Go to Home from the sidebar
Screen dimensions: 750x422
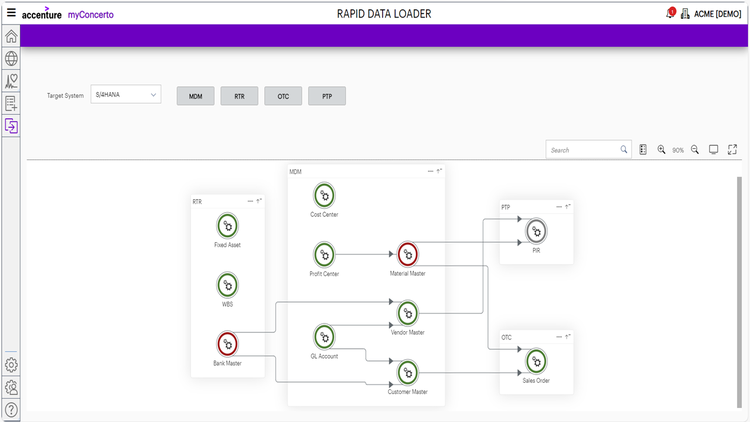pyautogui.click(x=11, y=36)
